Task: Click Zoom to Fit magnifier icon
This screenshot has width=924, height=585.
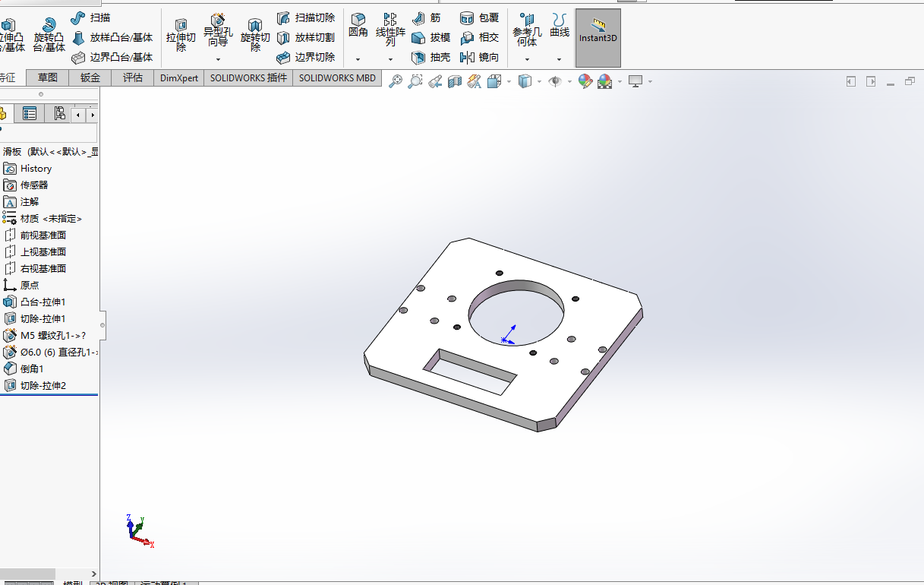Action: (396, 81)
